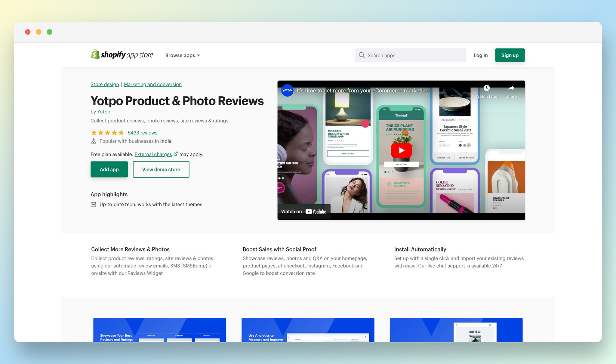Play the YouTube video
This screenshot has height=364, width=616.
coord(401,150)
